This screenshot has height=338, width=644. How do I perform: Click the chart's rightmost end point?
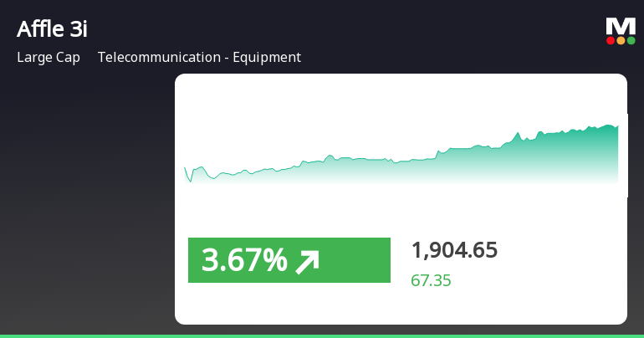point(617,126)
